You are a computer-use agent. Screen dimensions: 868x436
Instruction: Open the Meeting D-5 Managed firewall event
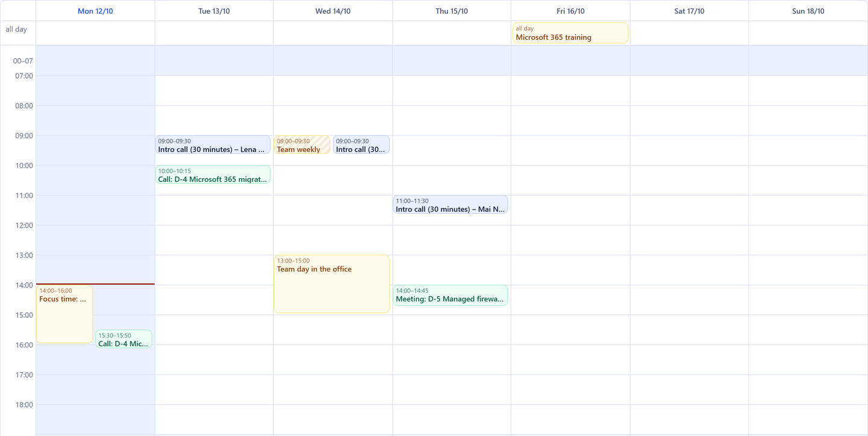coord(450,295)
